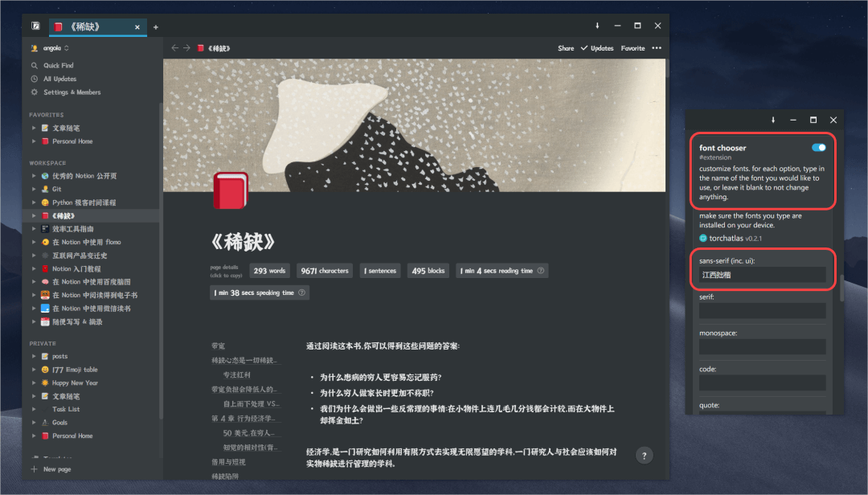The height and width of the screenshot is (495, 868).
Task: Click the 效率工具指南 page icon
Action: point(45,229)
